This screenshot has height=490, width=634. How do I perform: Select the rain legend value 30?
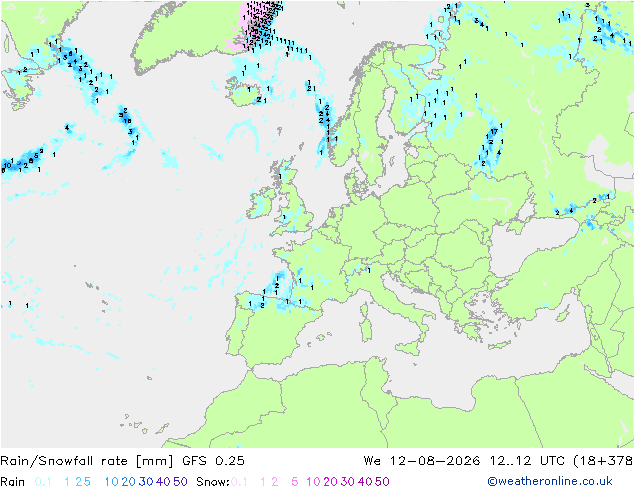146,482
